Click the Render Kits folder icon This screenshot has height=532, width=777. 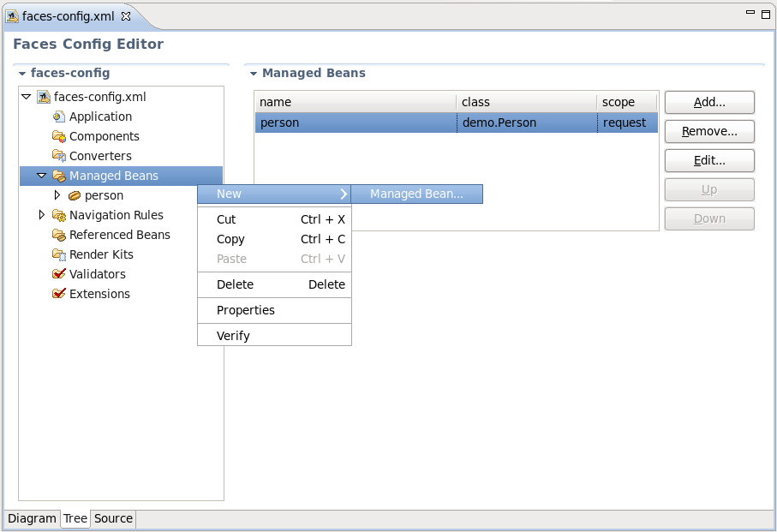pyautogui.click(x=59, y=254)
